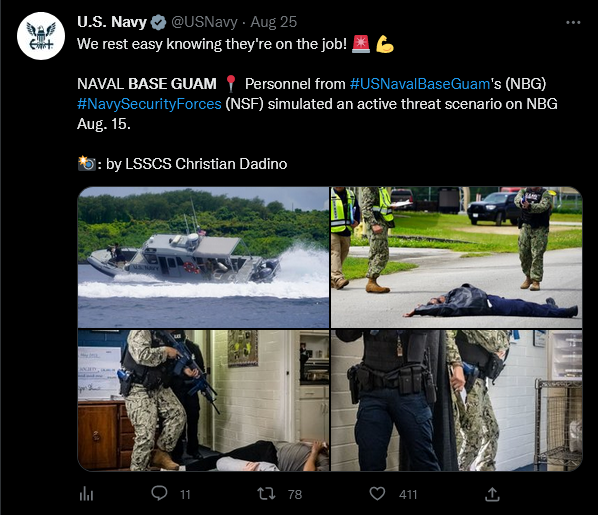This screenshot has width=598, height=515.
Task: Click the retweet arrows icon
Action: point(266,494)
